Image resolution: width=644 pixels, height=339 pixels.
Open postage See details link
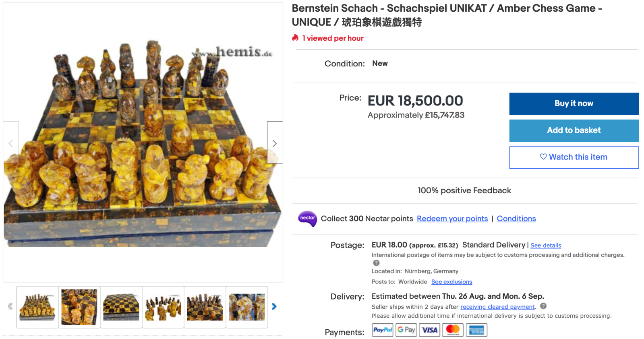click(x=546, y=246)
